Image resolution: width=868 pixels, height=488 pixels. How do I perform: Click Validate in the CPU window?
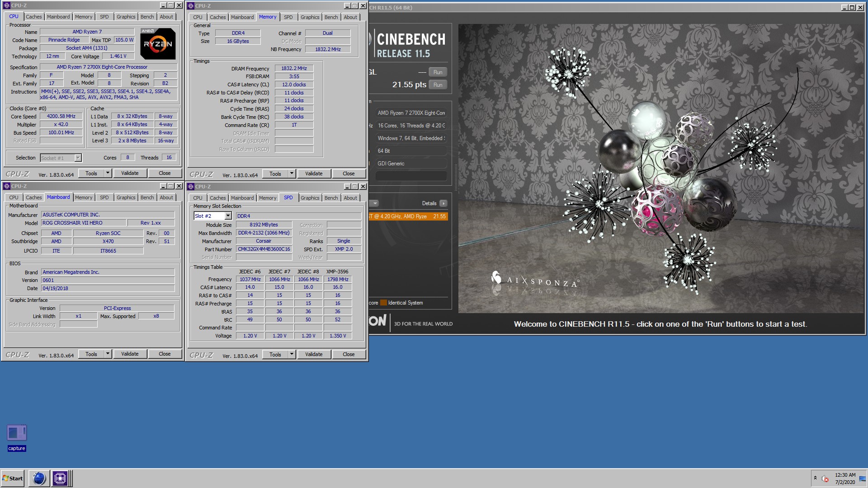(x=130, y=173)
